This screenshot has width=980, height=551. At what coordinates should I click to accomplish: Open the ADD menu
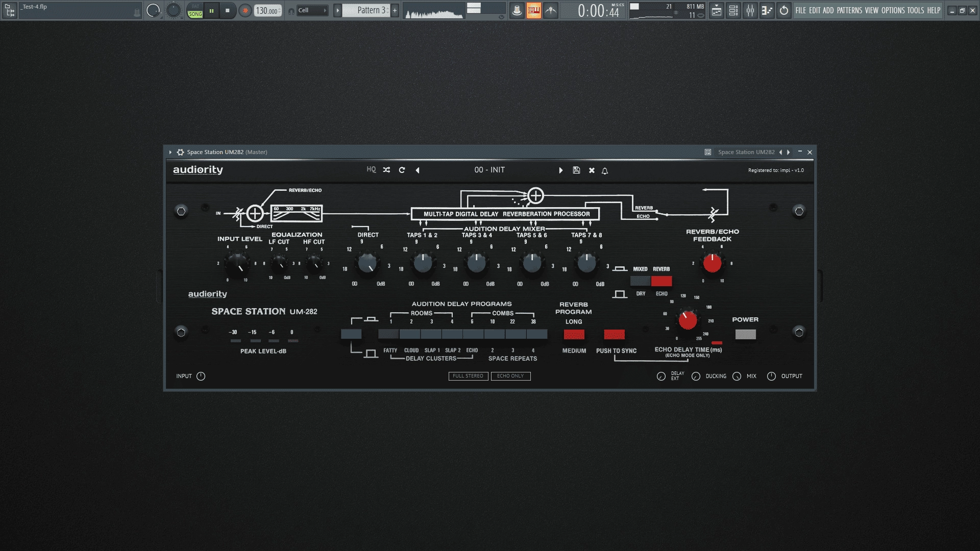tap(828, 10)
